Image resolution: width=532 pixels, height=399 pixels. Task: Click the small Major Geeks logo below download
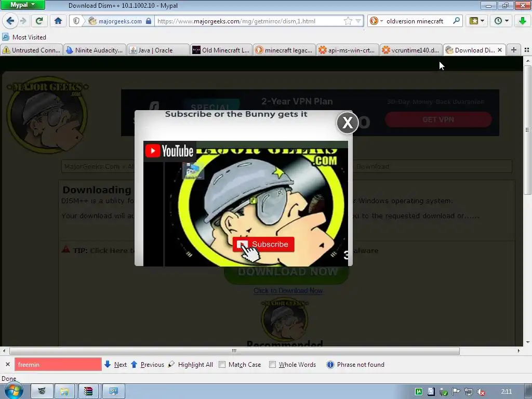285,319
